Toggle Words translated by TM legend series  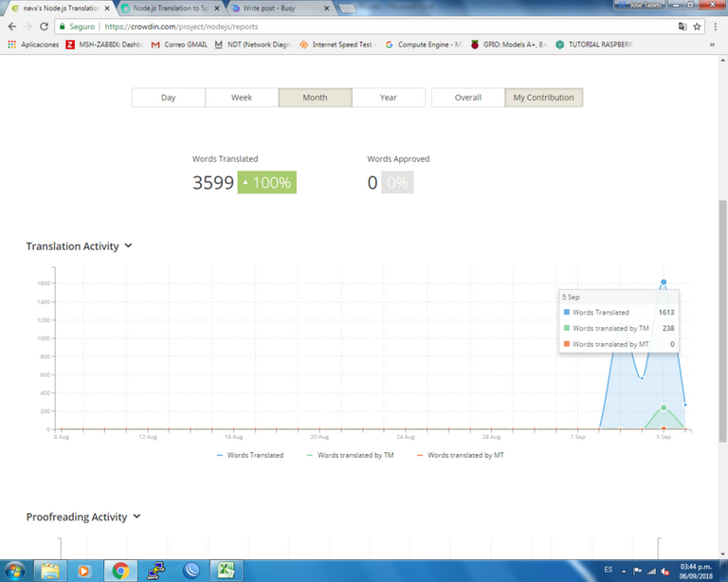350,455
